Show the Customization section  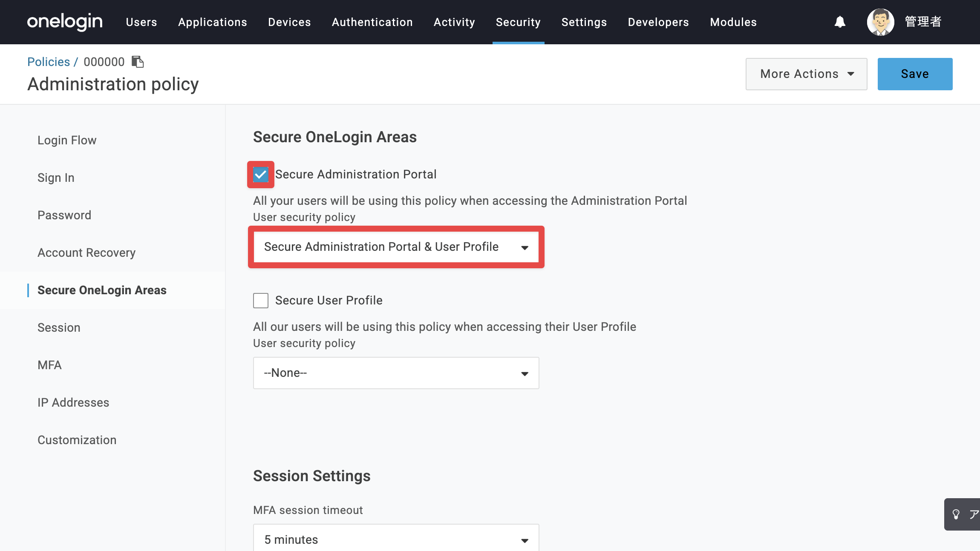point(77,440)
